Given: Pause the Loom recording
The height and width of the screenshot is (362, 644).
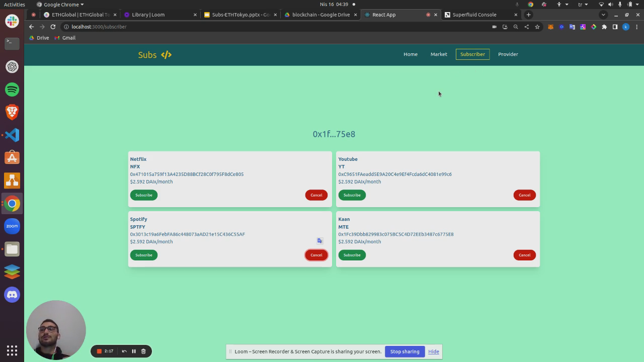Looking at the screenshot, I should (134, 351).
